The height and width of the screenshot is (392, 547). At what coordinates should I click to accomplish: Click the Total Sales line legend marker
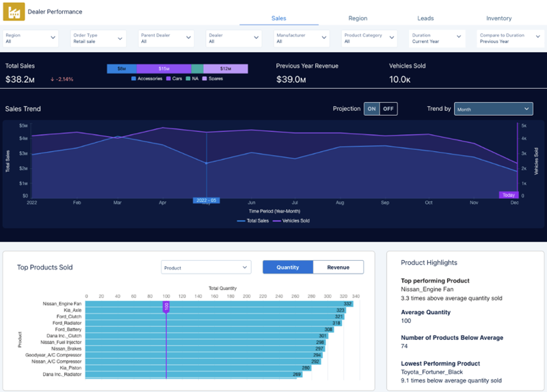(x=241, y=221)
